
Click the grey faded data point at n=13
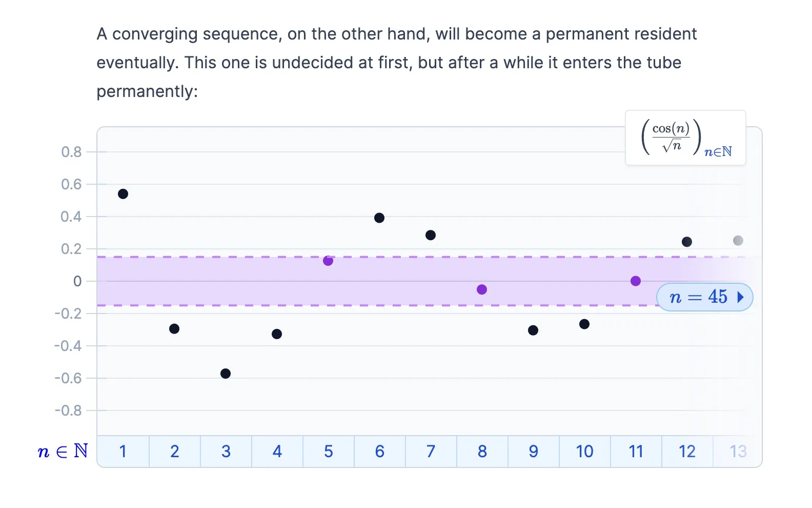[x=738, y=241]
